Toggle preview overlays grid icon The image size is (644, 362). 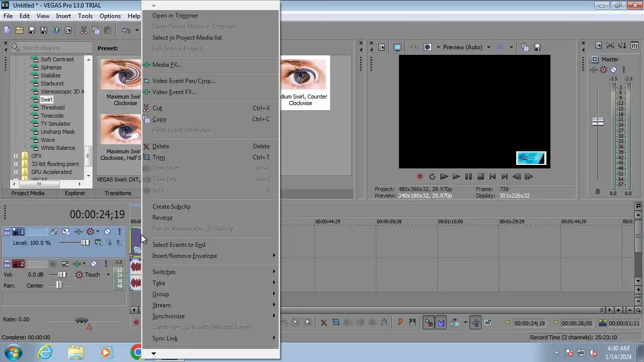pos(500,47)
